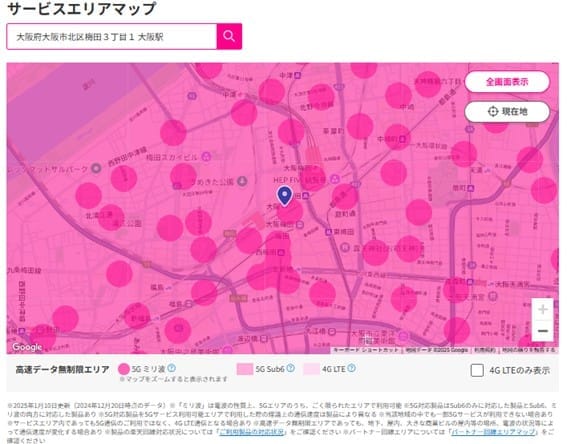Enable the 4G LTEのみ表示 checkbox
The image size is (567, 444).
[x=477, y=370]
